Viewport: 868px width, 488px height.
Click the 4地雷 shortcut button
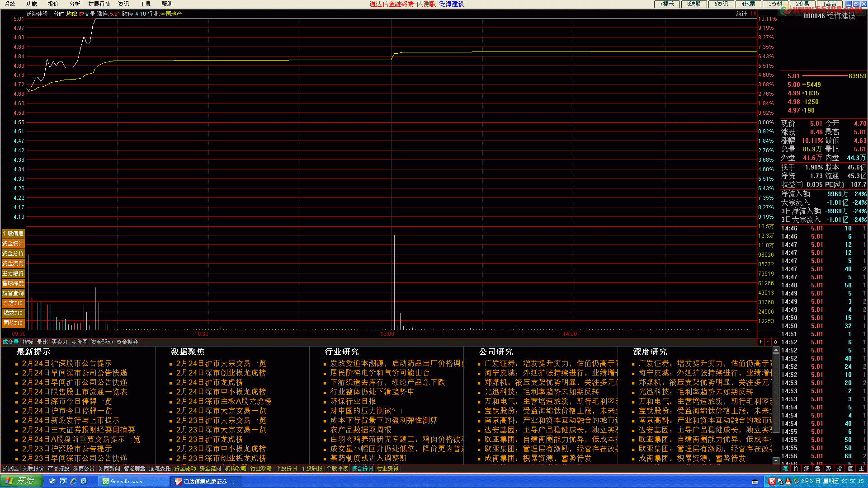tap(748, 4)
